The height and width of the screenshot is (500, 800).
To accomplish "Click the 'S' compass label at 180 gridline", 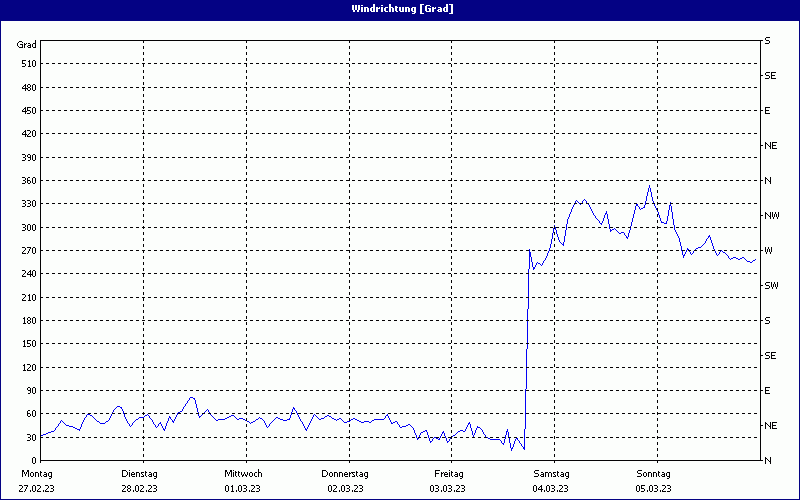I will 767,321.
